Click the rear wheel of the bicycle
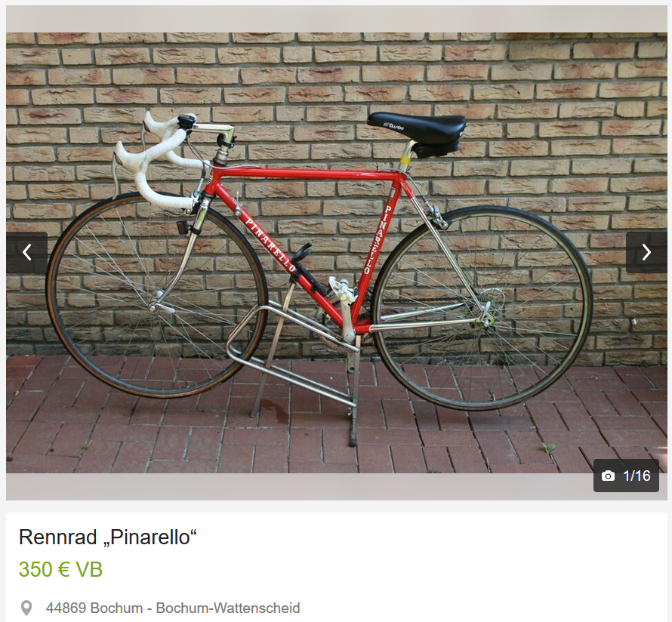The height and width of the screenshot is (622, 672). click(482, 309)
